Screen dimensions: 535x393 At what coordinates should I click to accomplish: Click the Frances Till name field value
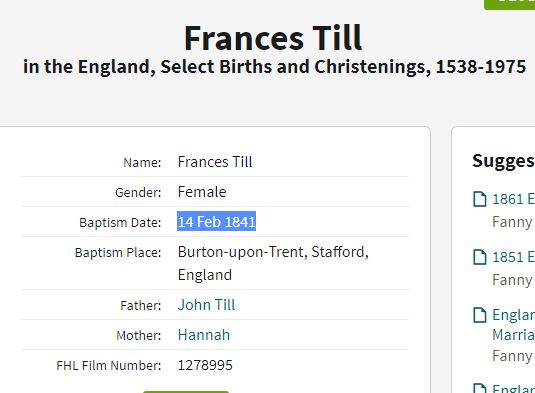tap(215, 162)
